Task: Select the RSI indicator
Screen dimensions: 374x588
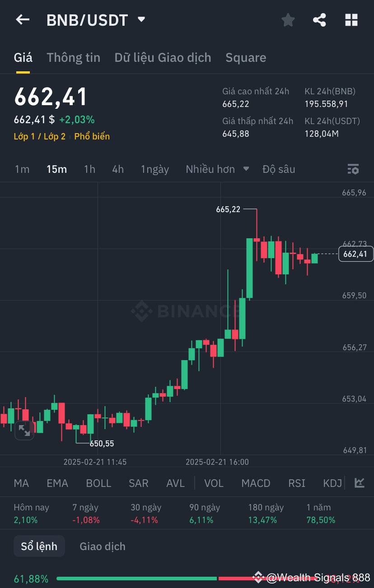Action: coord(296,482)
